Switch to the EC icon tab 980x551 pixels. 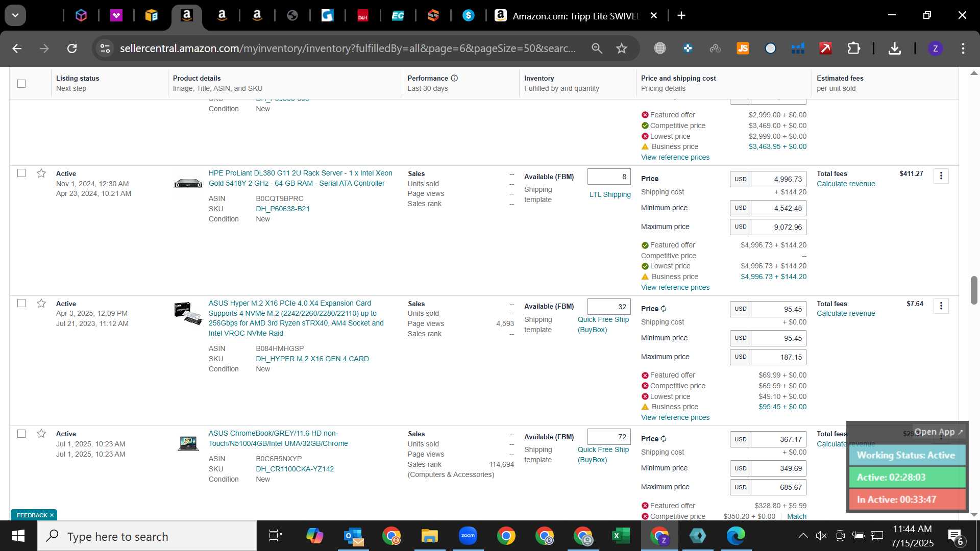click(398, 16)
